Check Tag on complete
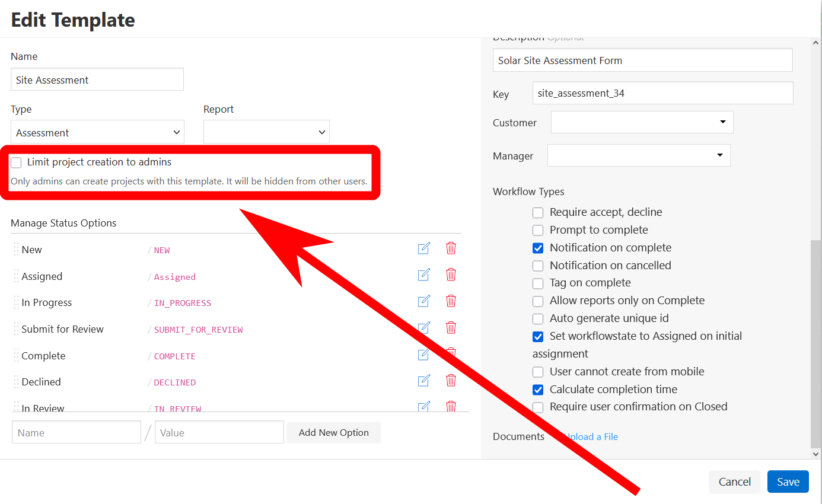The height and width of the screenshot is (504, 822). pyautogui.click(x=538, y=283)
